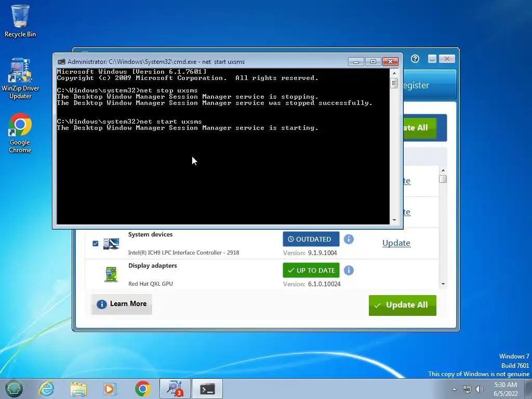The image size is (532, 399).
Task: Open Google Chrome desktop shortcut
Action: [x=20, y=133]
